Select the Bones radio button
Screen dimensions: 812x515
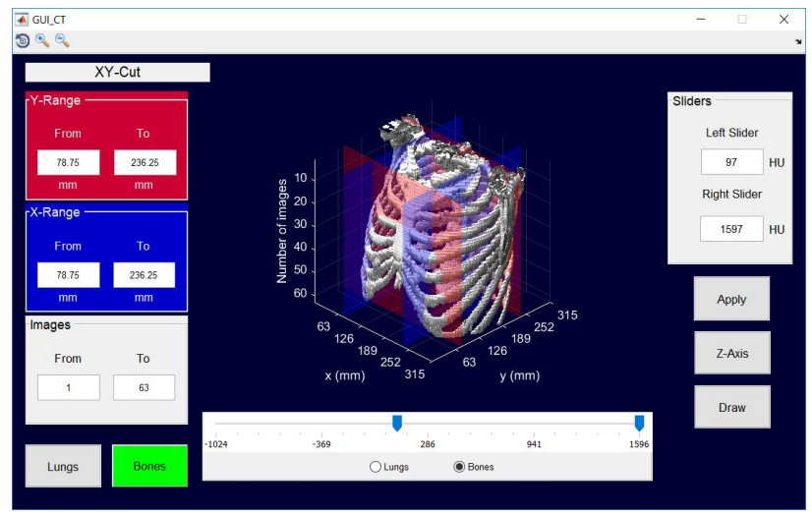tap(459, 467)
